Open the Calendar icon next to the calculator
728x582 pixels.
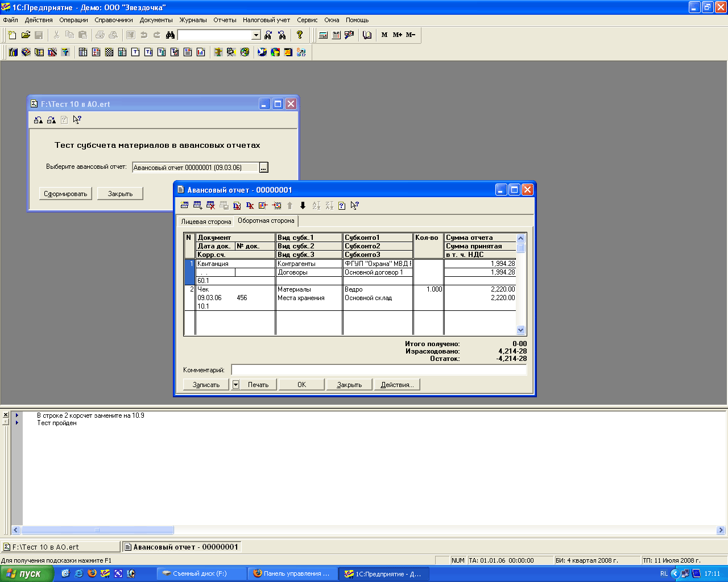click(x=336, y=35)
